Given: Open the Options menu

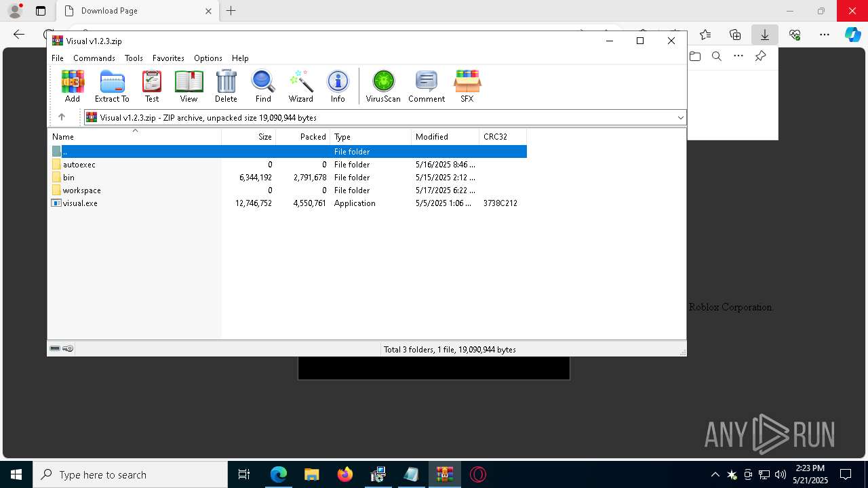Looking at the screenshot, I should pos(208,58).
